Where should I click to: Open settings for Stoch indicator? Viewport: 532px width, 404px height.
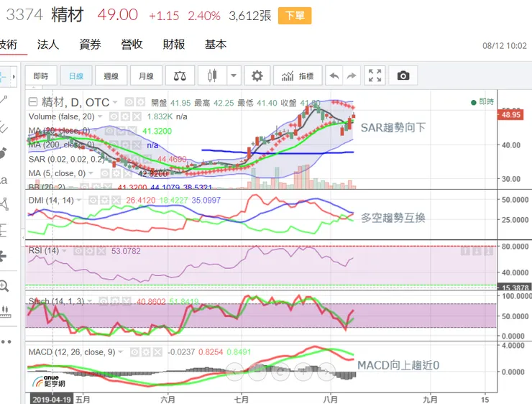(115, 301)
